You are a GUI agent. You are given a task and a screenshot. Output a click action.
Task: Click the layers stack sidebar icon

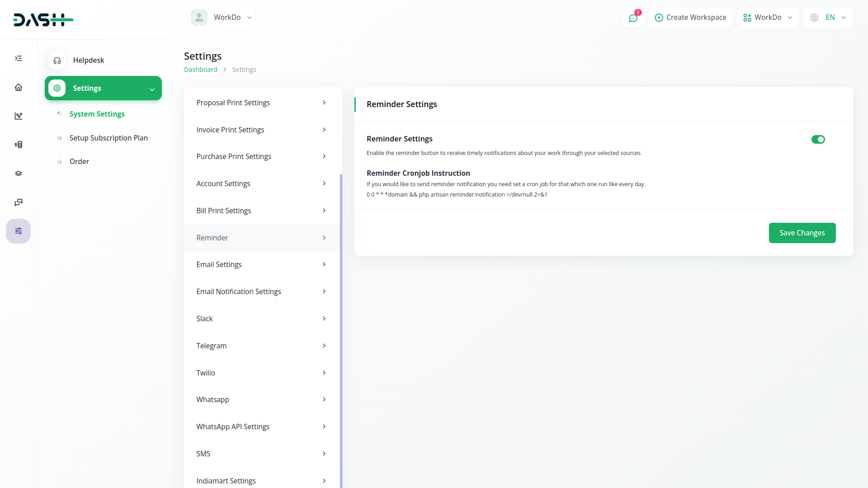tap(19, 174)
